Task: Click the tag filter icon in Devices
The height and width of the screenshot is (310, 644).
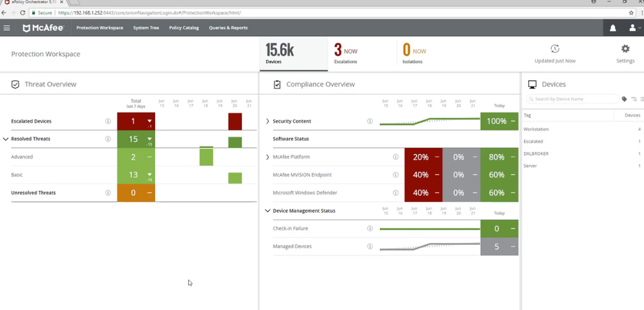Action: click(624, 99)
